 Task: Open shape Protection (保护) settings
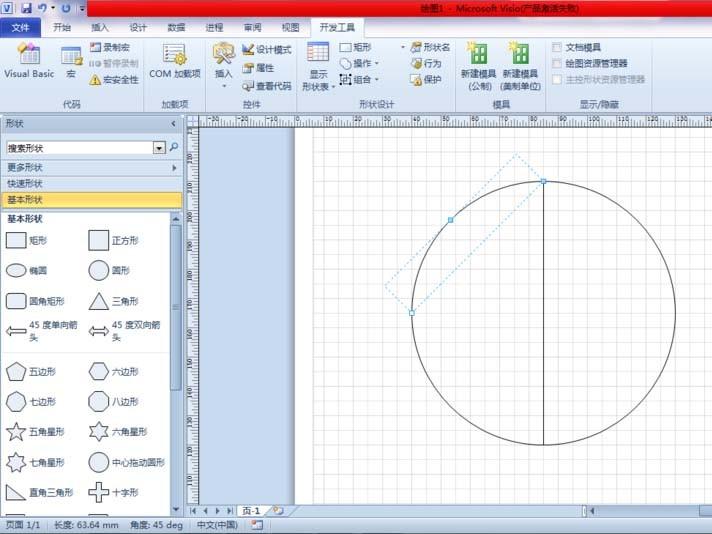click(426, 80)
